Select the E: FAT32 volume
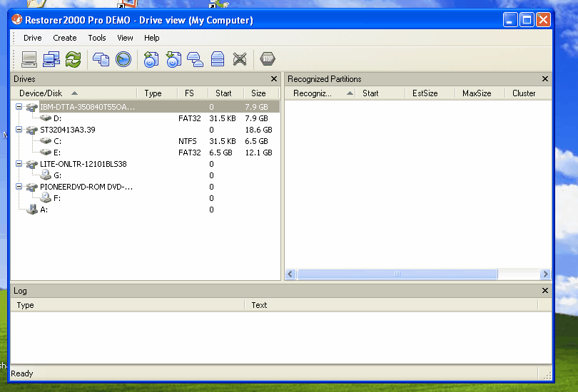The image size is (578, 392). tap(146, 153)
